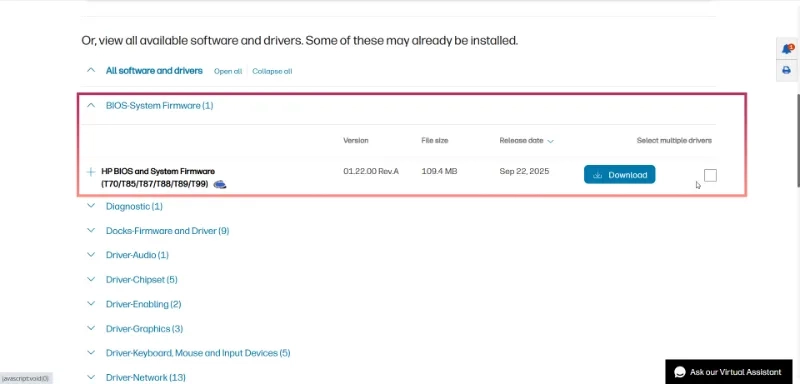Click the Open all link
Image resolution: width=800 pixels, height=384 pixels.
(228, 71)
